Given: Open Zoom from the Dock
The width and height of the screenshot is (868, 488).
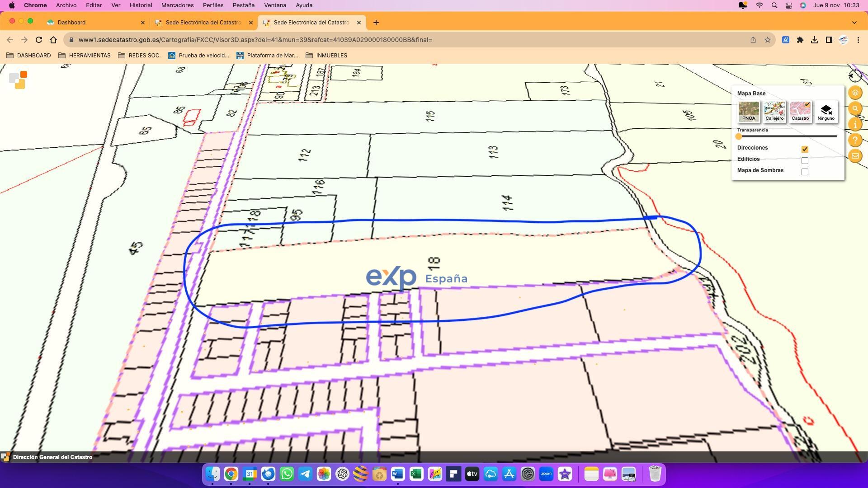Looking at the screenshot, I should pos(546,474).
